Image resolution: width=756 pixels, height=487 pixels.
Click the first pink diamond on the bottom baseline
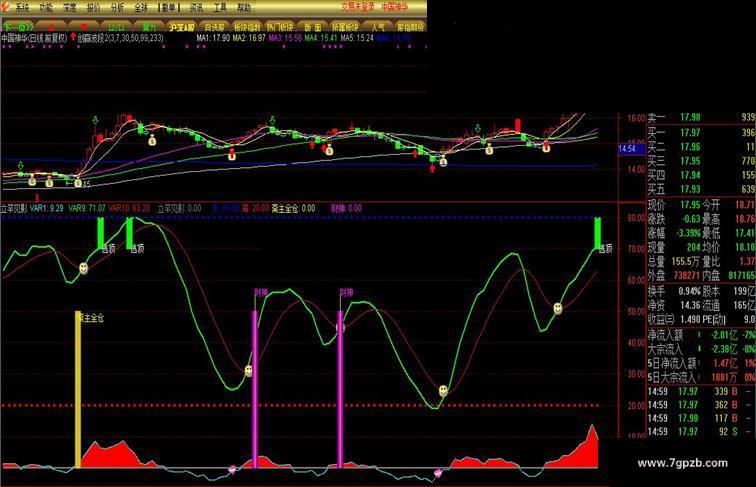coord(232,469)
